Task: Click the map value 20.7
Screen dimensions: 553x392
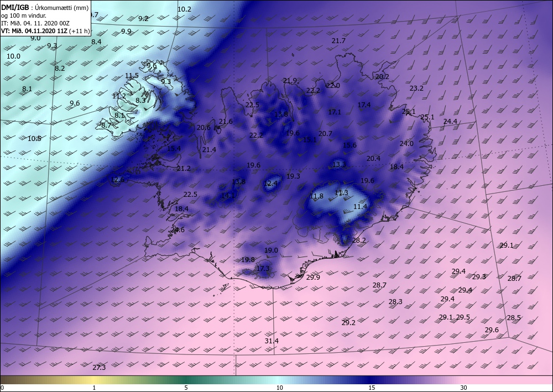Action: click(x=325, y=133)
